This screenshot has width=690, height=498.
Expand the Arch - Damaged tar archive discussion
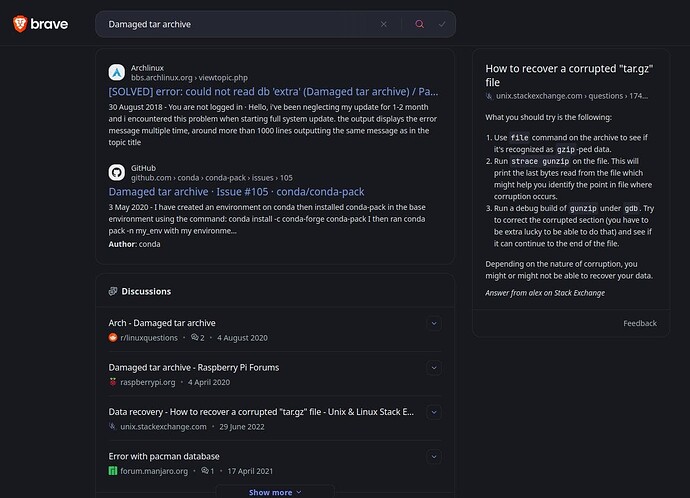434,323
